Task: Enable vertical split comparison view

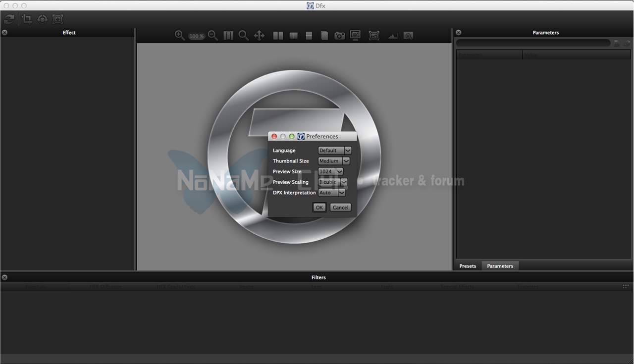Action: click(294, 36)
